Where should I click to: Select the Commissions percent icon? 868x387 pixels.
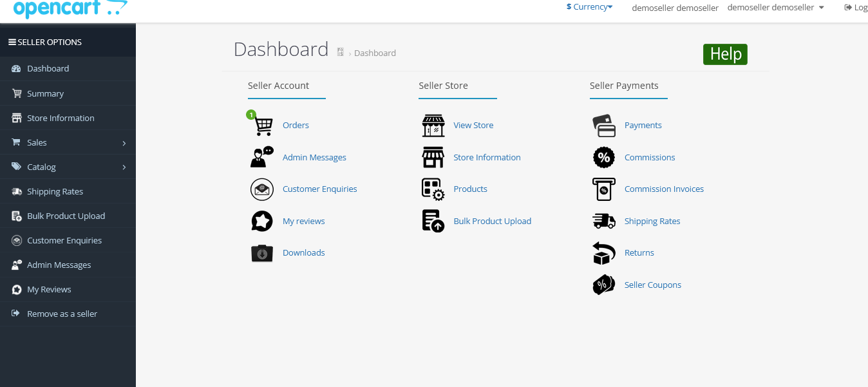tap(603, 156)
